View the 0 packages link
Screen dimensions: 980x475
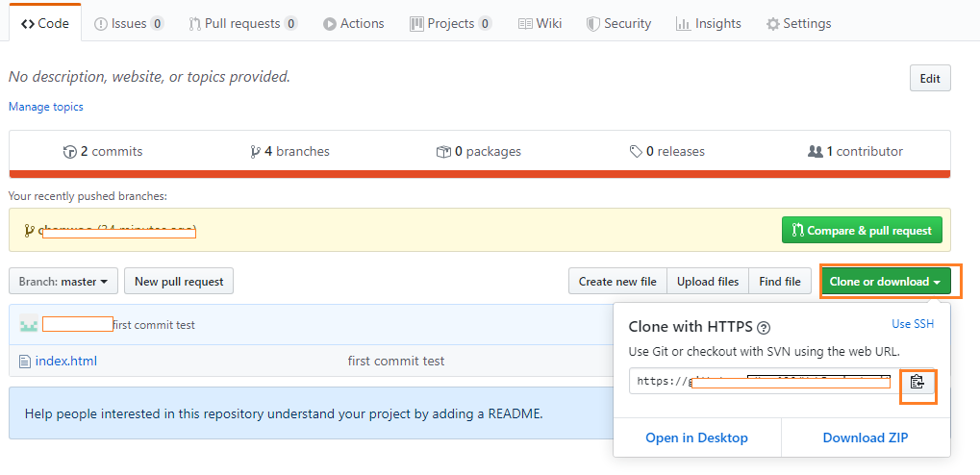(478, 151)
